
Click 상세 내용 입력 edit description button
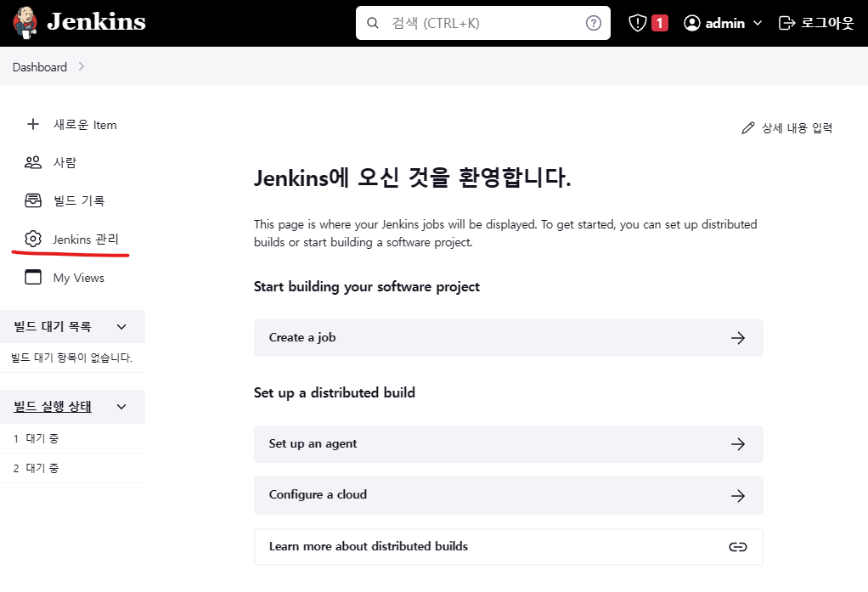point(787,128)
